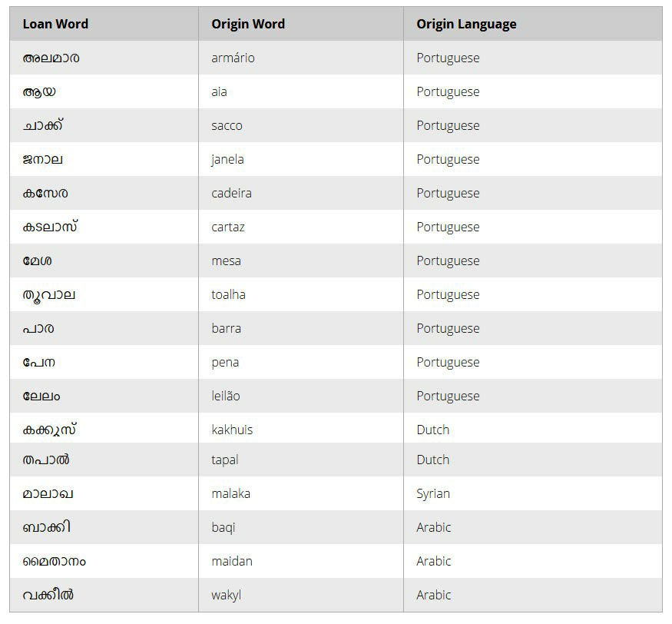Click the origin word "tapal"
Screen dimensions: 672x624
pyautogui.click(x=225, y=460)
